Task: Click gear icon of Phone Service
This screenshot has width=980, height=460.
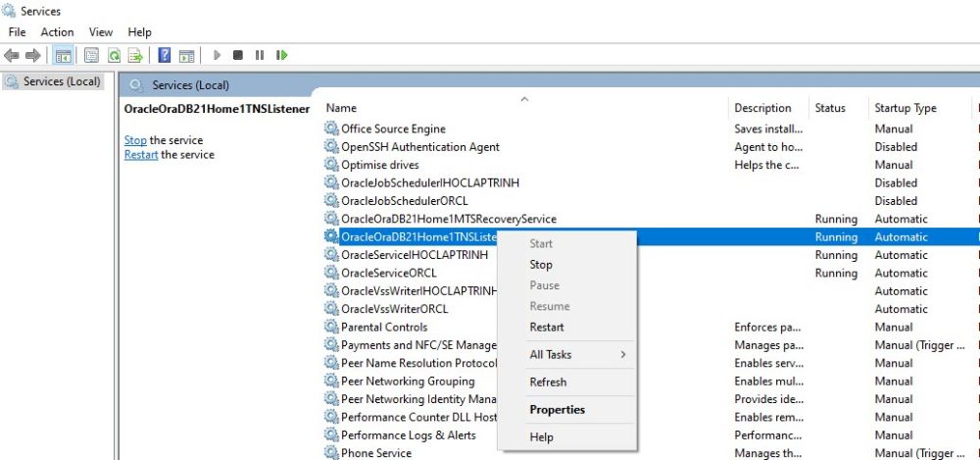Action: [x=331, y=453]
